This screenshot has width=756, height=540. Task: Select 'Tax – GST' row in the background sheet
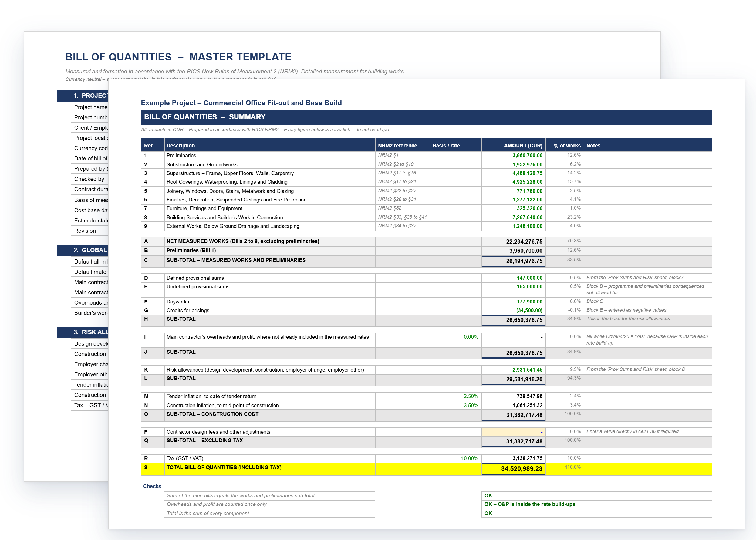point(90,405)
